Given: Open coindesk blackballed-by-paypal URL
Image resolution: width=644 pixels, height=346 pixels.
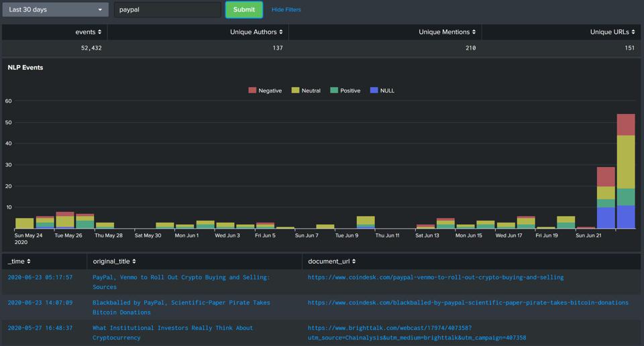Looking at the screenshot, I should pos(468,303).
